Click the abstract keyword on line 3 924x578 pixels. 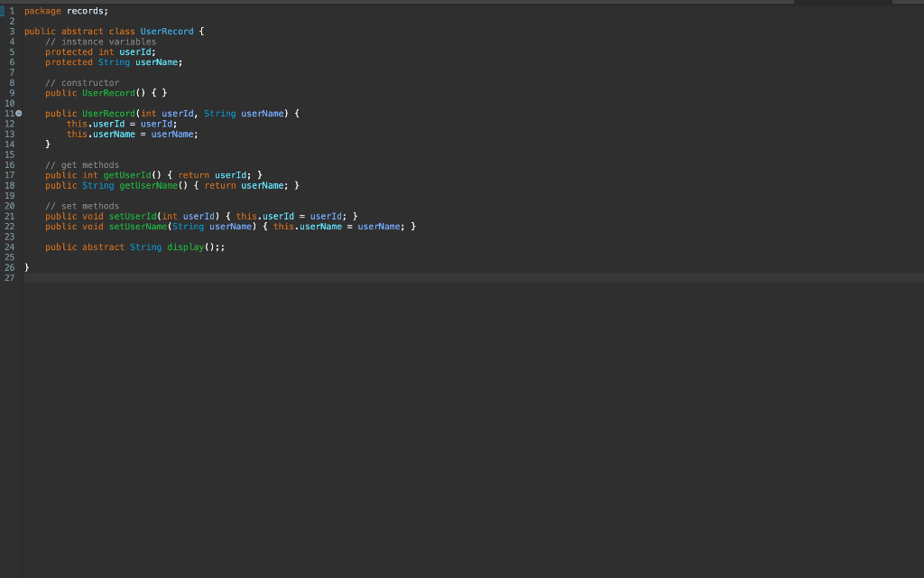(x=82, y=31)
